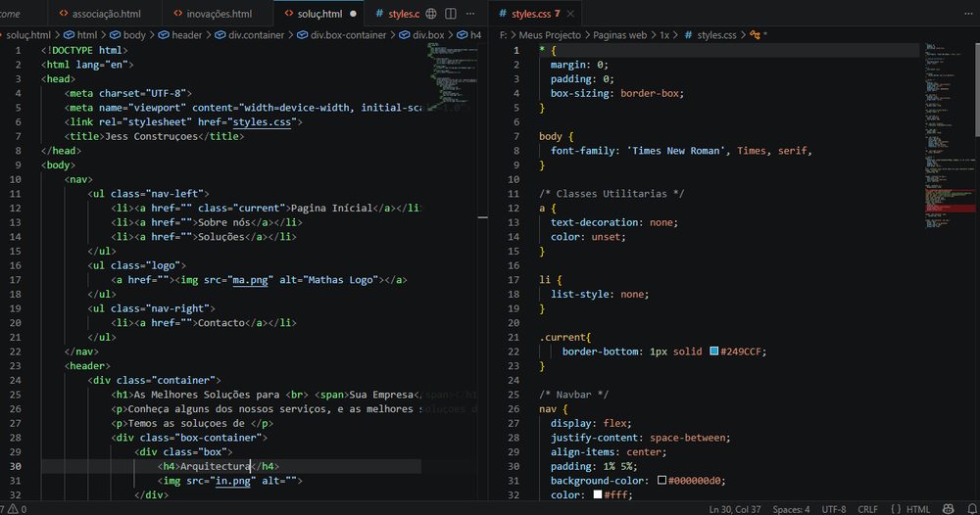Open Copilot status icon in status bar
The height and width of the screenshot is (515, 980).
point(948,509)
